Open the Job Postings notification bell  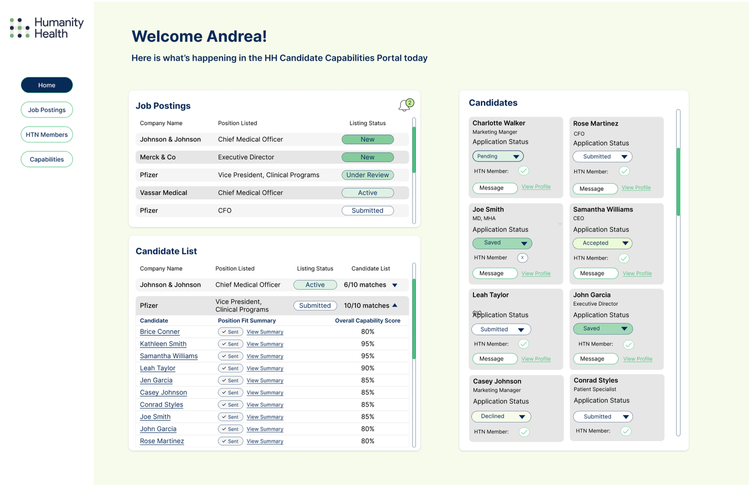pyautogui.click(x=406, y=105)
